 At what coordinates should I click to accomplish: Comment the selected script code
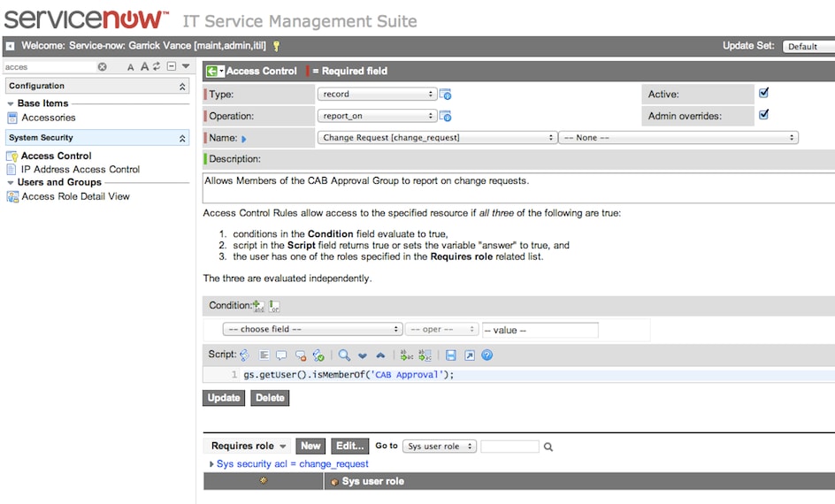point(281,355)
